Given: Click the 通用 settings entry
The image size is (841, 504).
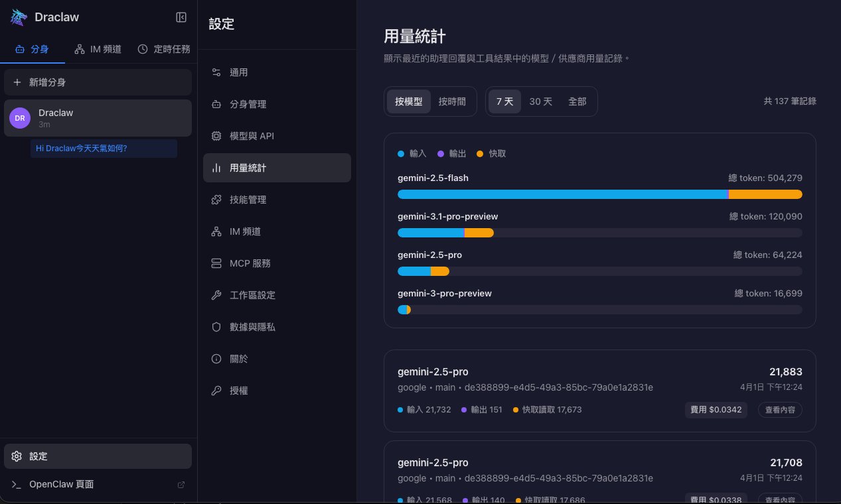Looking at the screenshot, I should [x=239, y=72].
